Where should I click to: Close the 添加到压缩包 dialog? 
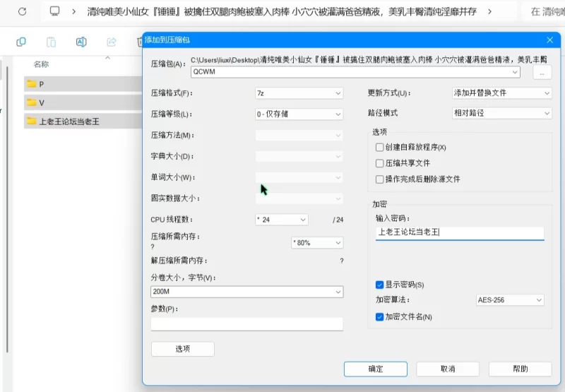(x=549, y=40)
